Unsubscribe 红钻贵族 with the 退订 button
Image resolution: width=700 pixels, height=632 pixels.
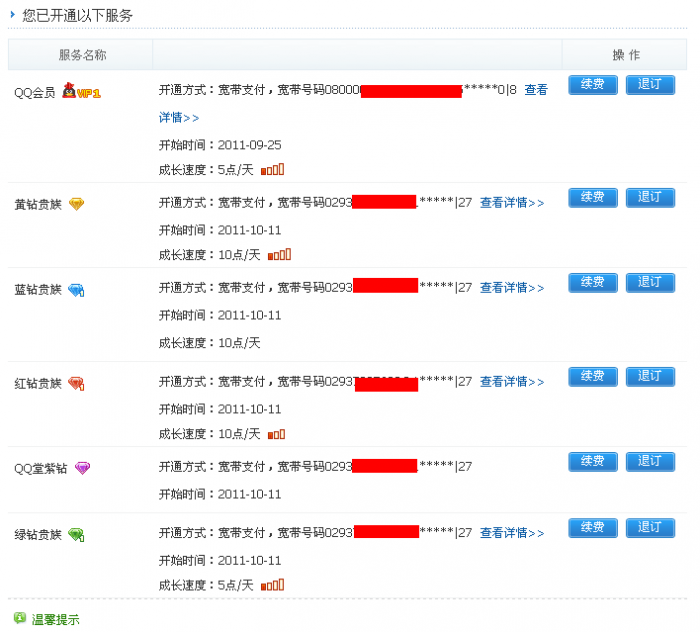tap(650, 377)
